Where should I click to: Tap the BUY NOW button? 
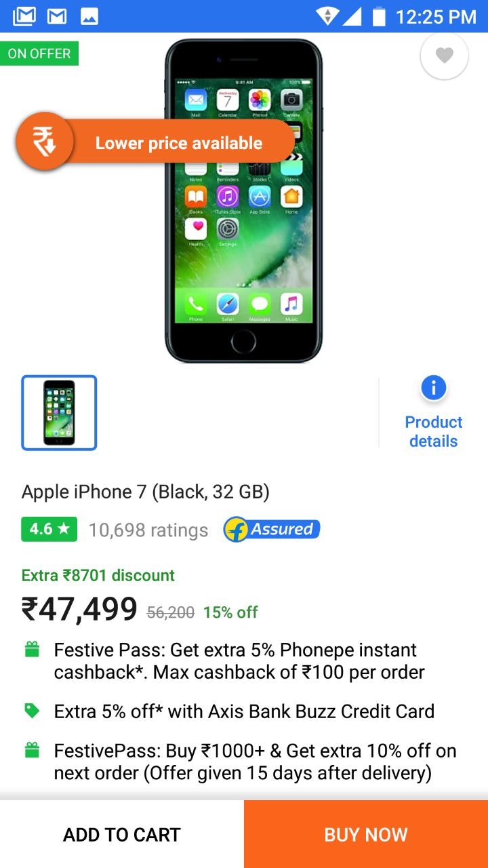point(366,834)
